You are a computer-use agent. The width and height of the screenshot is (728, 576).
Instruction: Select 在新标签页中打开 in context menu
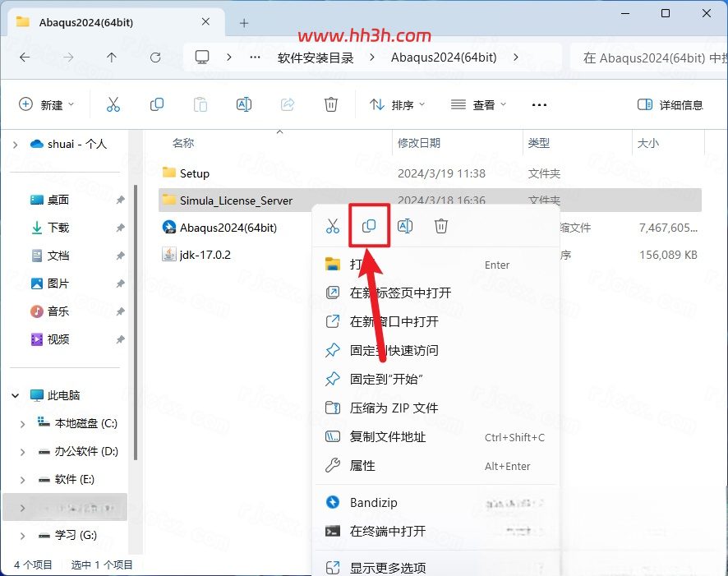pos(435,293)
